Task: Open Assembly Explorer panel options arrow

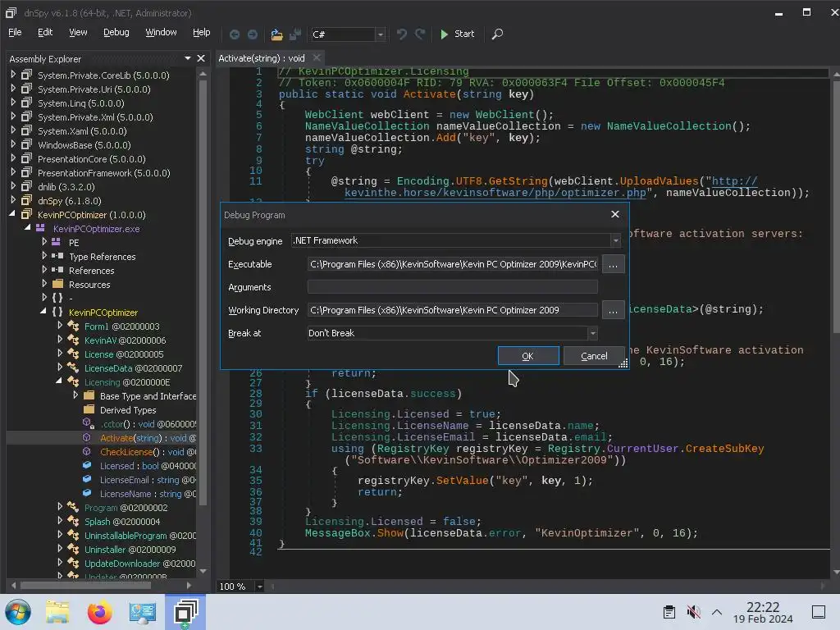Action: [x=188, y=58]
